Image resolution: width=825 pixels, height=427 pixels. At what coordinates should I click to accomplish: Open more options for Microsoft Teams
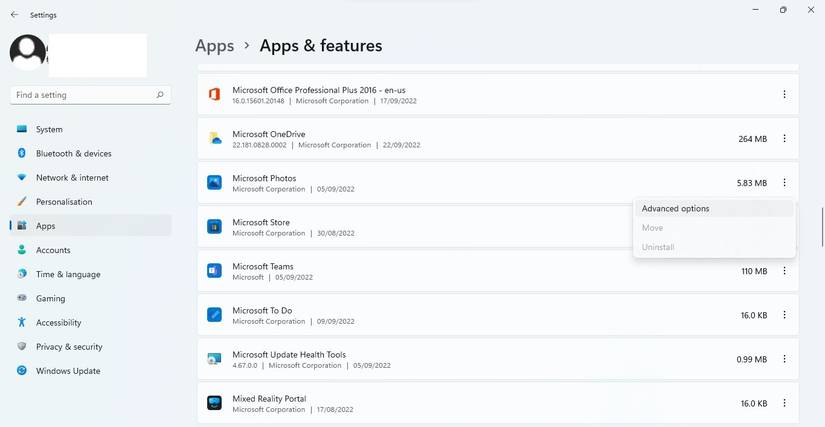784,271
